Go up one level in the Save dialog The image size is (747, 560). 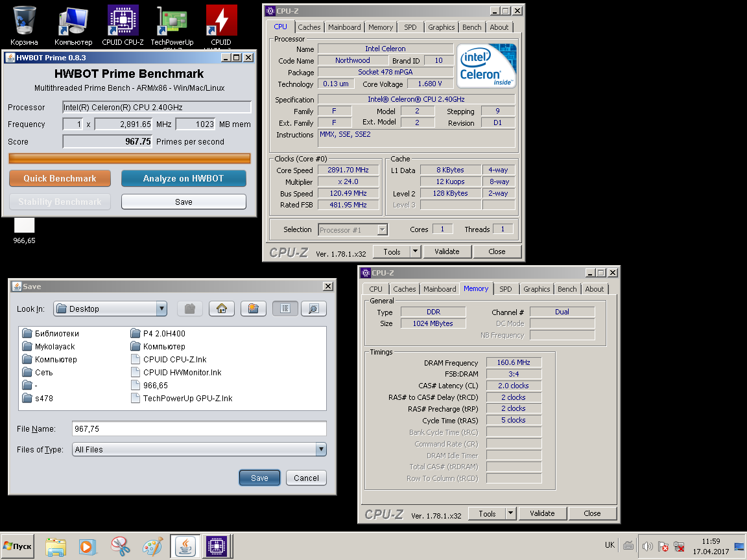point(190,309)
